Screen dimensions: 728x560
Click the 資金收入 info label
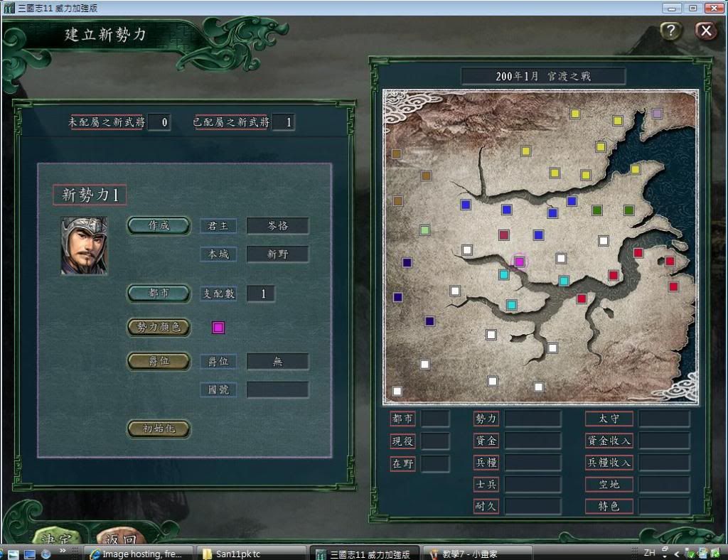[x=609, y=441]
